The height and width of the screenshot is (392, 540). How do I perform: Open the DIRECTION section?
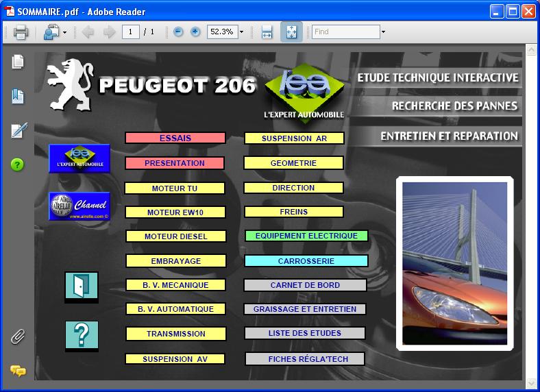pyautogui.click(x=293, y=188)
